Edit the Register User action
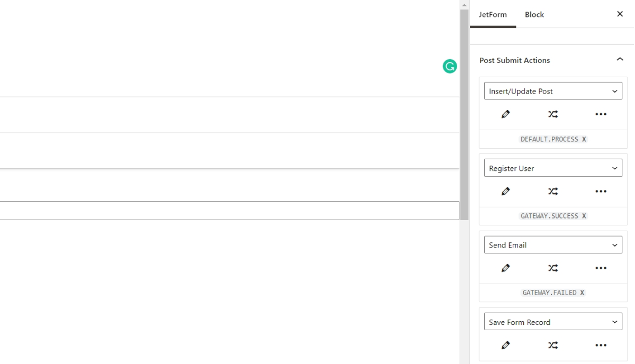The image size is (635, 364). coord(505,191)
